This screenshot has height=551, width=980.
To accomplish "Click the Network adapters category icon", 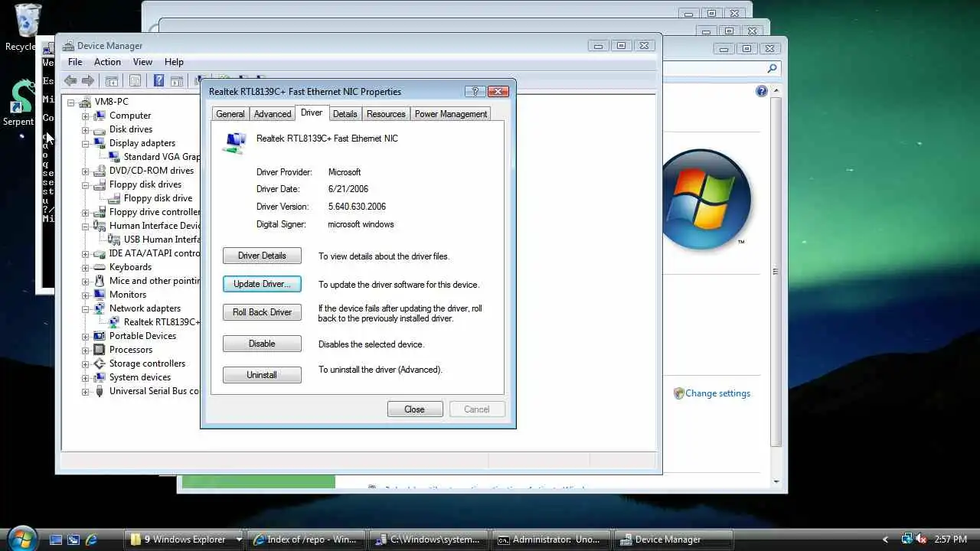I will 100,308.
